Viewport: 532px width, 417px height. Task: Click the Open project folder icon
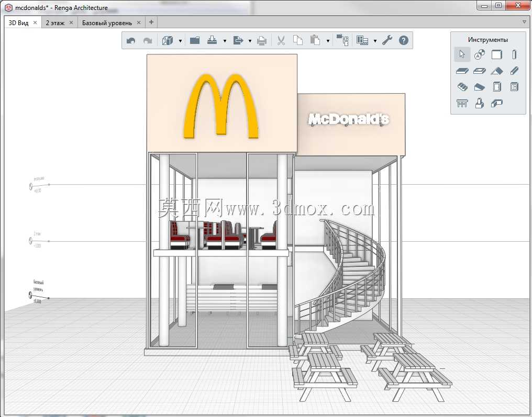(x=195, y=41)
